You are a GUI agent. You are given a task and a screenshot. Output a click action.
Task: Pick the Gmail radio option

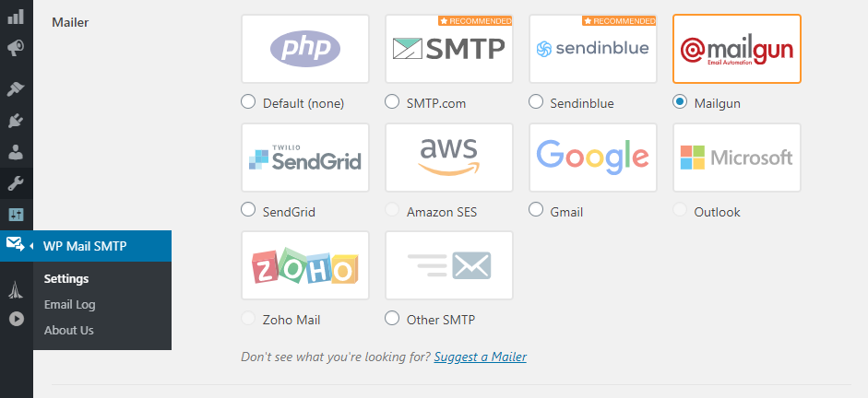(x=536, y=210)
